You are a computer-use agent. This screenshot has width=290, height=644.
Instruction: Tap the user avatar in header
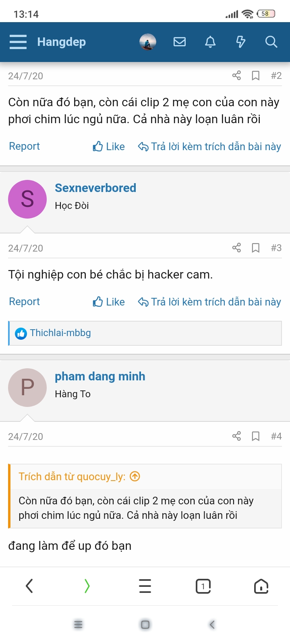148,42
